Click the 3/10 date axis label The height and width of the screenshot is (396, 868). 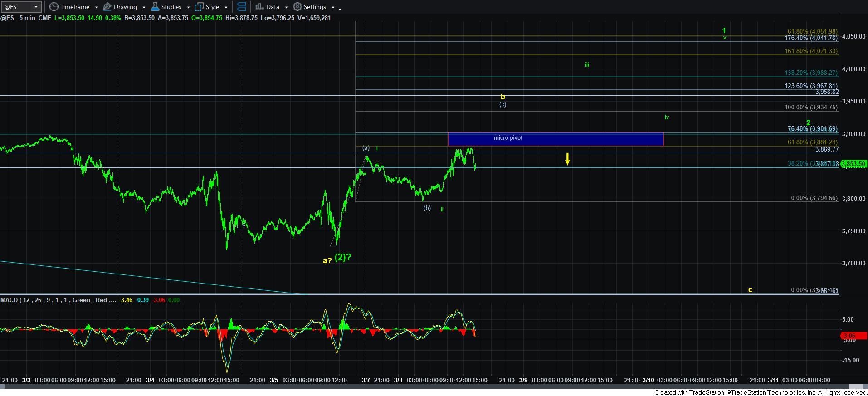pyautogui.click(x=648, y=380)
